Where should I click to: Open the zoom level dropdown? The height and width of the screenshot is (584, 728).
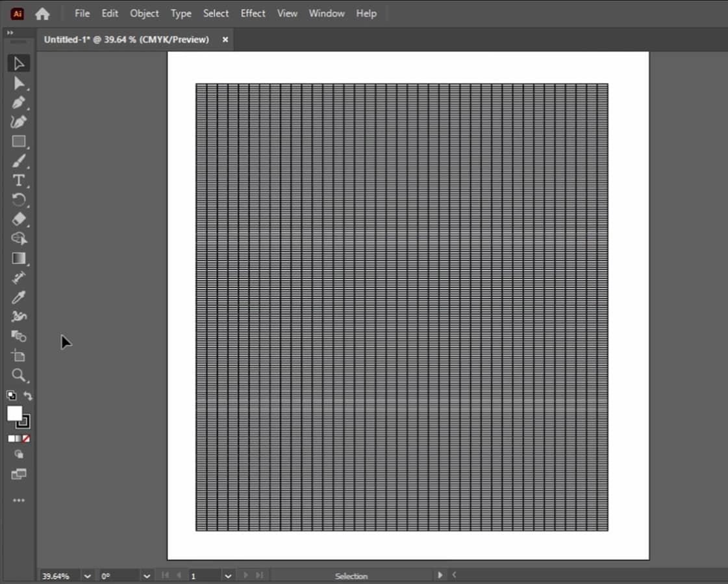coord(87,576)
